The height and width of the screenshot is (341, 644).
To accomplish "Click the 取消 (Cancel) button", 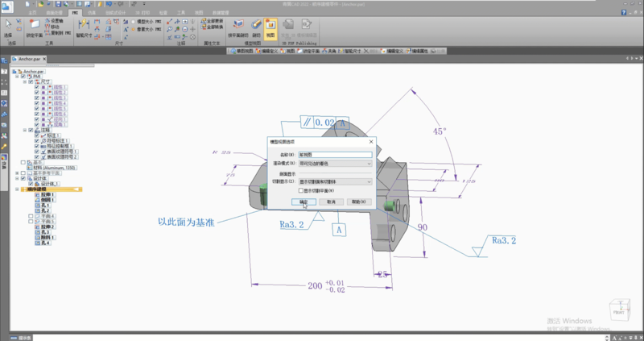I will [331, 202].
